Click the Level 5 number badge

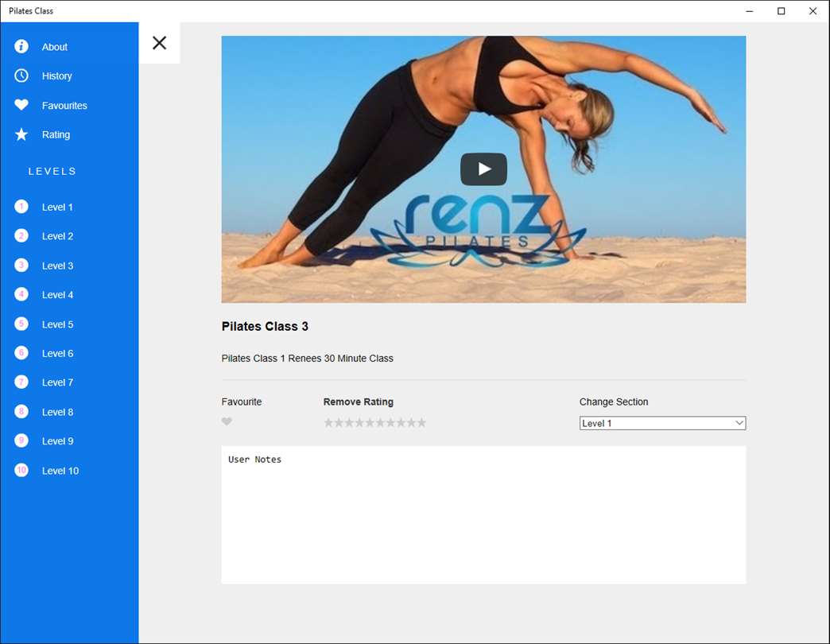pos(21,324)
